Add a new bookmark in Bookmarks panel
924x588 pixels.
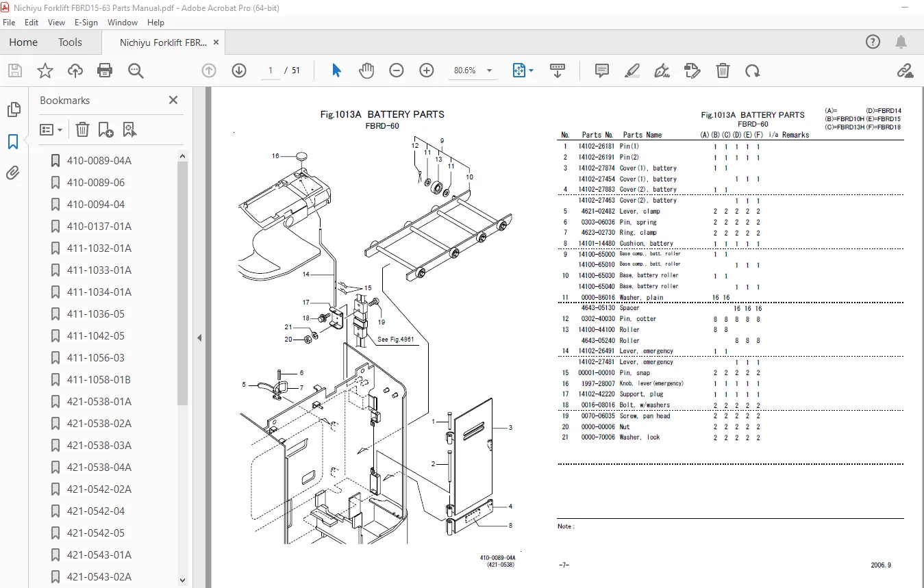pos(105,129)
